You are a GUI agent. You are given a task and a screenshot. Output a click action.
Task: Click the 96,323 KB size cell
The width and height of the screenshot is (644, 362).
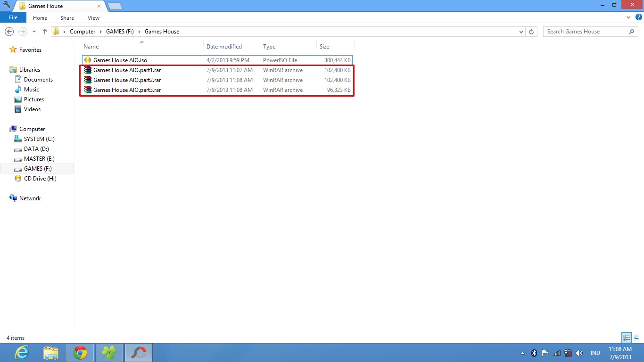[x=339, y=90]
